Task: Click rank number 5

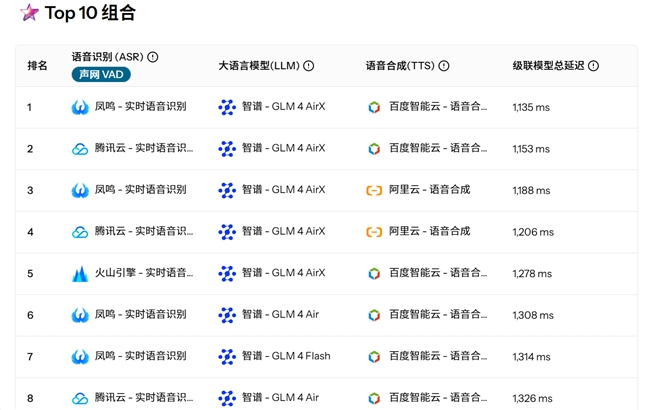Action: pos(30,274)
